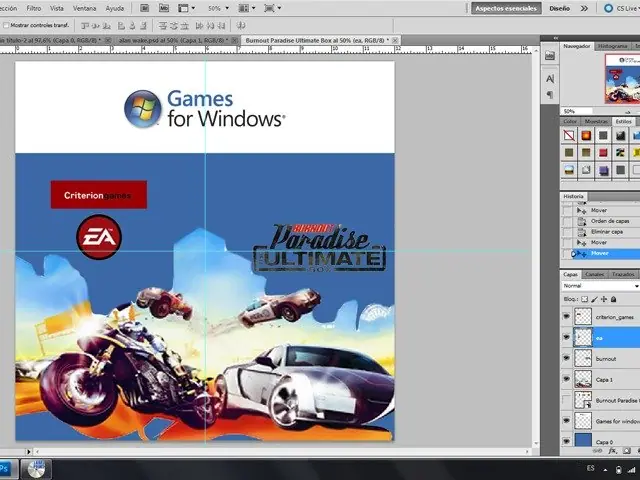
Task: Click the distribute horizontal centers icon
Action: (210, 26)
